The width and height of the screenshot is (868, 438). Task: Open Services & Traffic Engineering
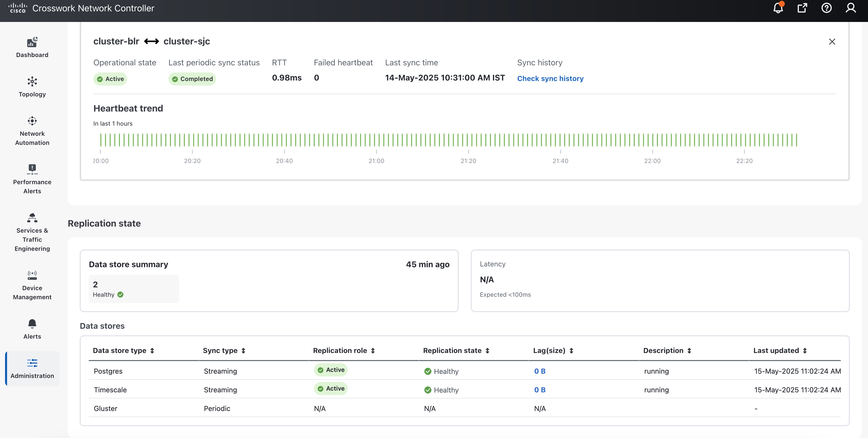[x=32, y=232]
